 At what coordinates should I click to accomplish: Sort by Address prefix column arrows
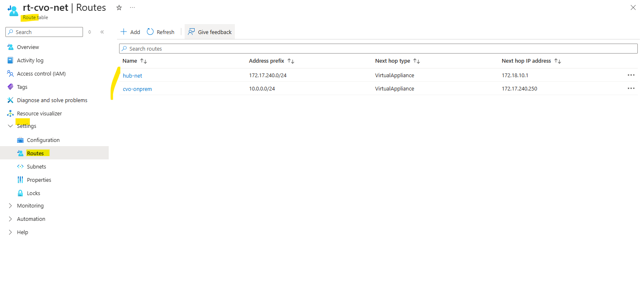291,61
